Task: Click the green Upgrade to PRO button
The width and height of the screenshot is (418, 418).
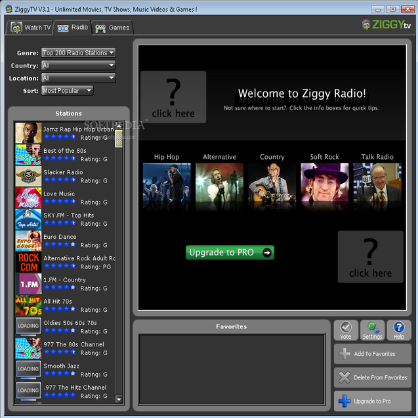Action: pyautogui.click(x=230, y=252)
